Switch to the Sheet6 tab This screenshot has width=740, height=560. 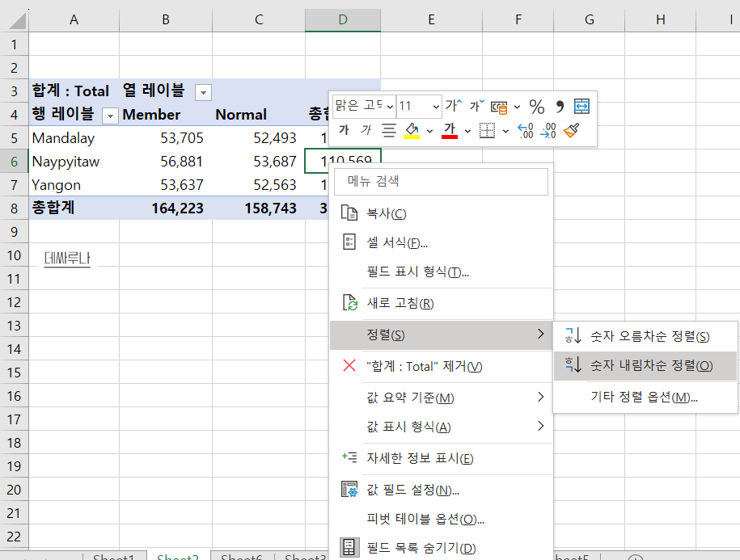(x=241, y=556)
